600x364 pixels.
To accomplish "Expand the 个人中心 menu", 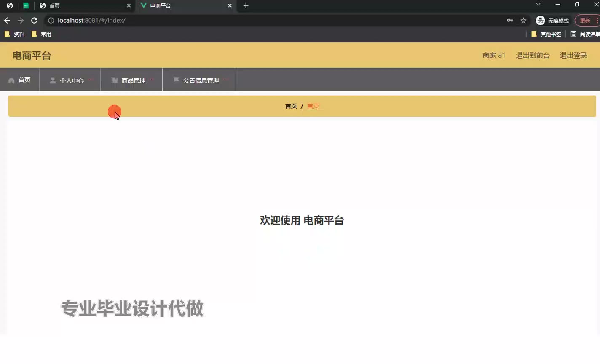I will tap(70, 80).
